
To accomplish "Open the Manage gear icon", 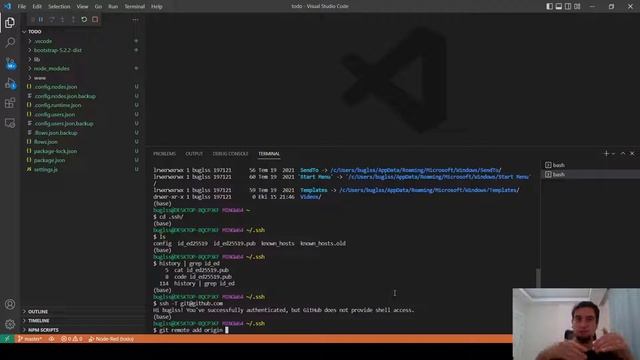I will point(10,324).
